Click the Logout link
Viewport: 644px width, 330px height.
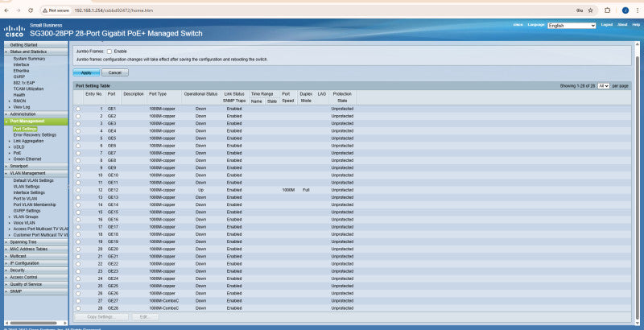607,25
